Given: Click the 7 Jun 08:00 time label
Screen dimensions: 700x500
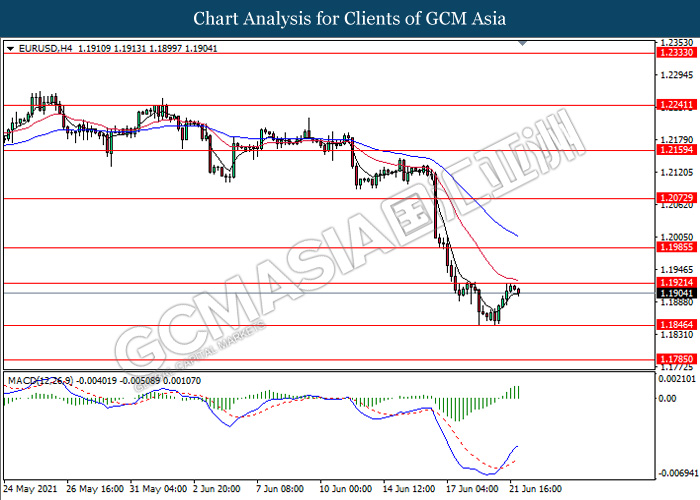Looking at the screenshot, I should [x=280, y=489].
